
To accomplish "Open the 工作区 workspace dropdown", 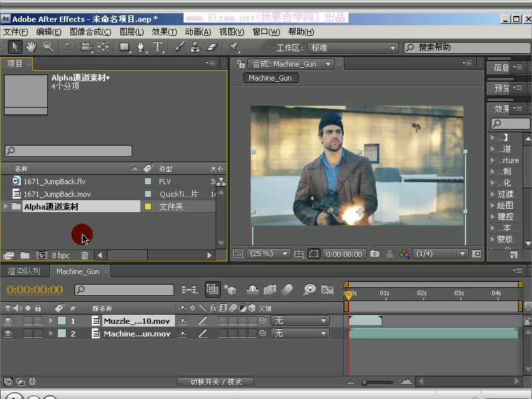I will [352, 48].
